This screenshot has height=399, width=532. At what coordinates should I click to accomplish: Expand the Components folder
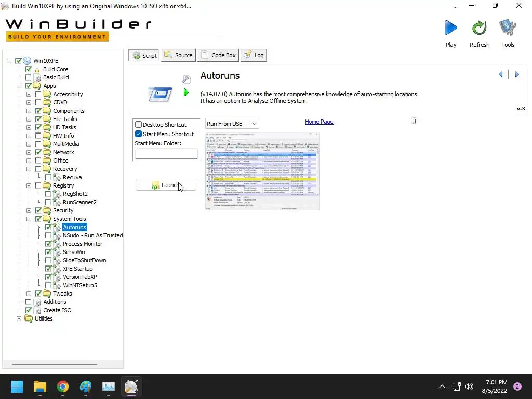[x=29, y=111]
